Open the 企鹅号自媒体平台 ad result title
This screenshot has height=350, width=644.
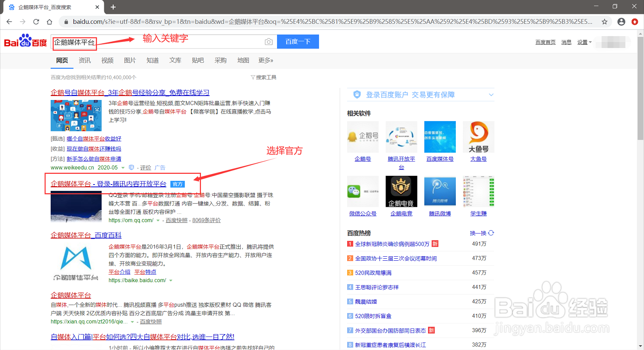pos(130,92)
